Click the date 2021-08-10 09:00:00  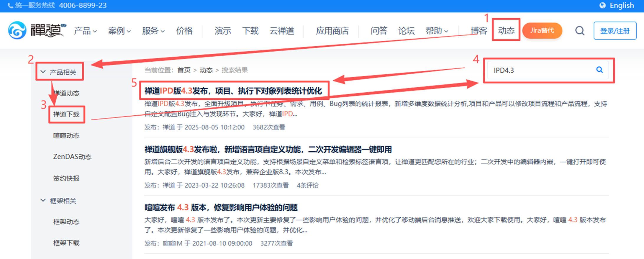(222, 243)
